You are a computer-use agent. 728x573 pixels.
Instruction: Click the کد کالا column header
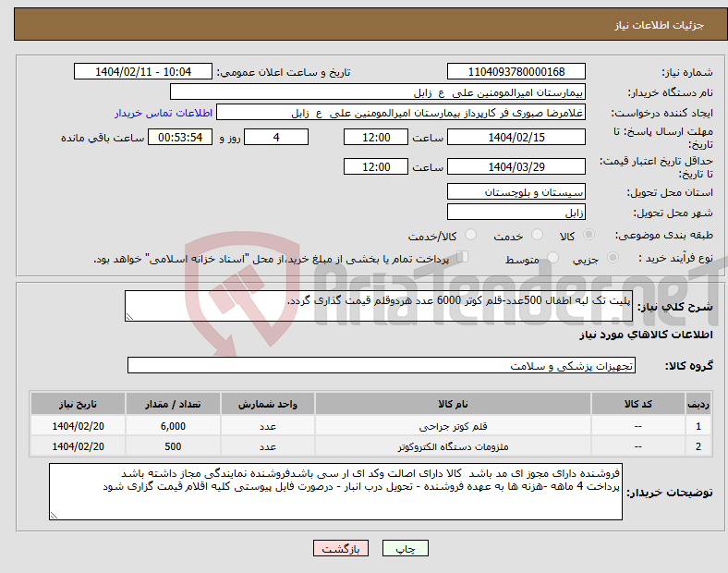click(x=638, y=404)
